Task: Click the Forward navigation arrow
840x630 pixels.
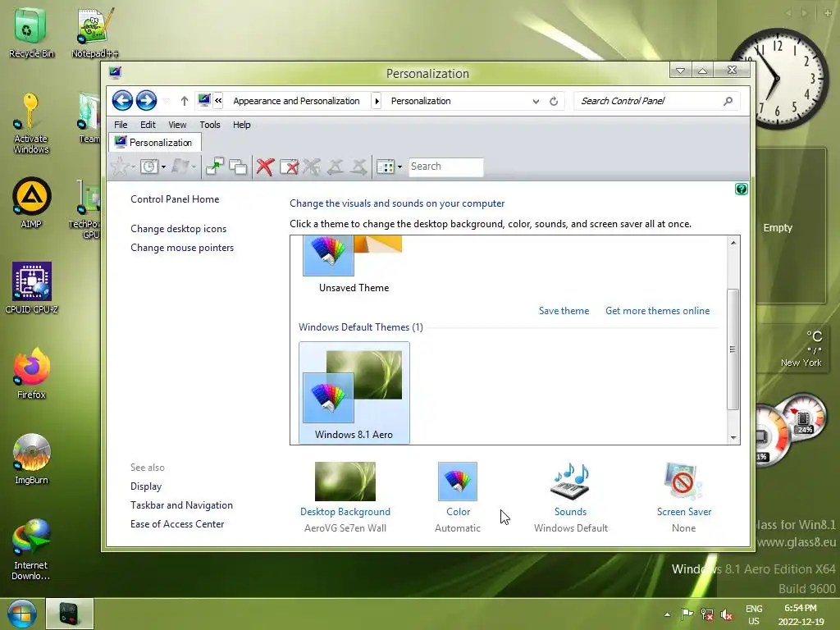Action: point(146,100)
